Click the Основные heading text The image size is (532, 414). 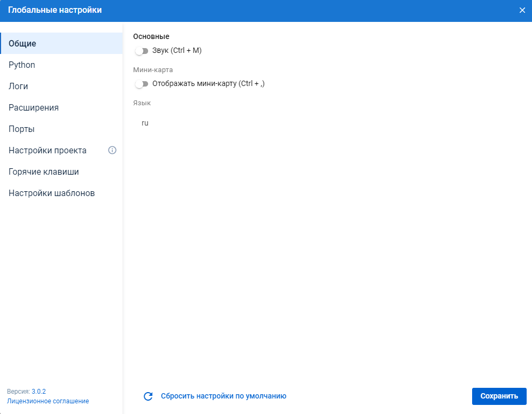[151, 36]
